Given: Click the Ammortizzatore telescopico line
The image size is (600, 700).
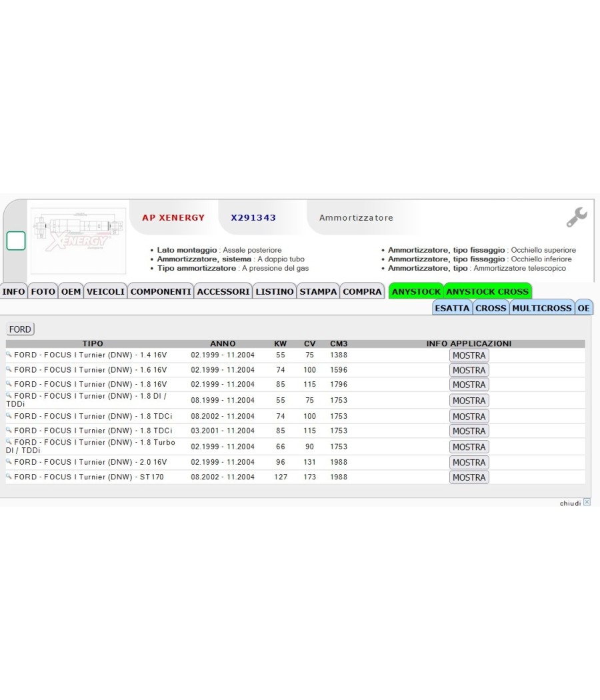Looking at the screenshot, I should [x=477, y=268].
